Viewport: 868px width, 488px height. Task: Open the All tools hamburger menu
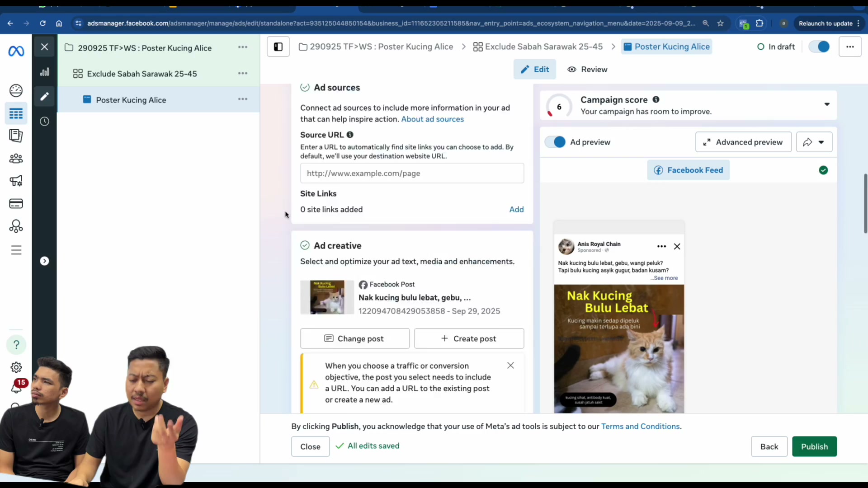coord(16,250)
